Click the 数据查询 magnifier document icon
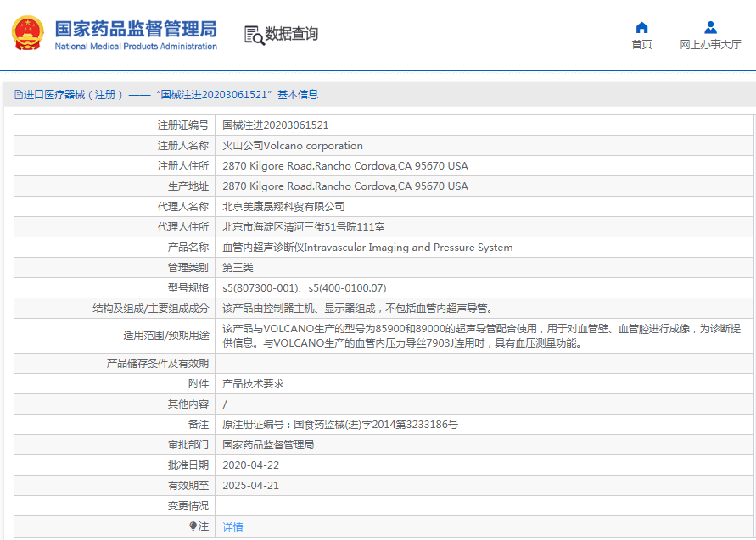The image size is (756, 540). [x=253, y=35]
